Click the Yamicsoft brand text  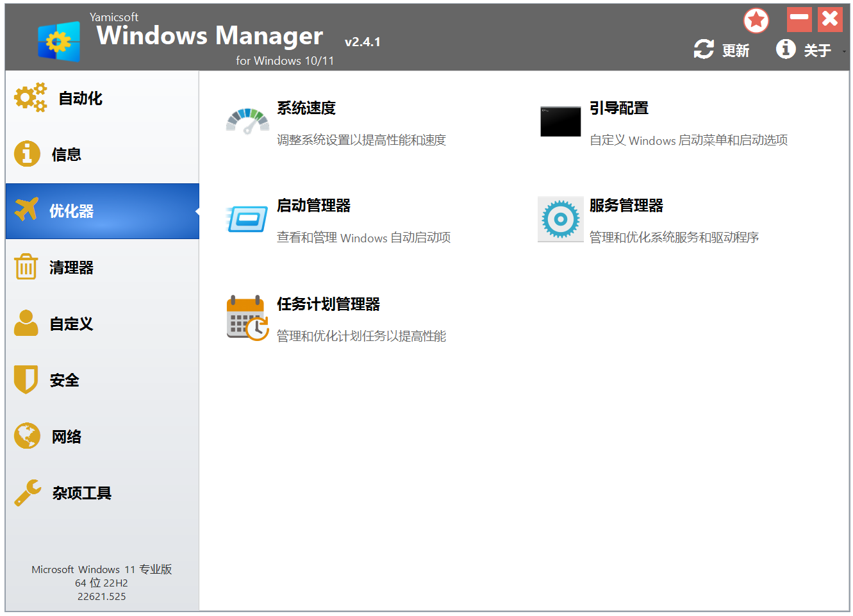click(x=114, y=17)
